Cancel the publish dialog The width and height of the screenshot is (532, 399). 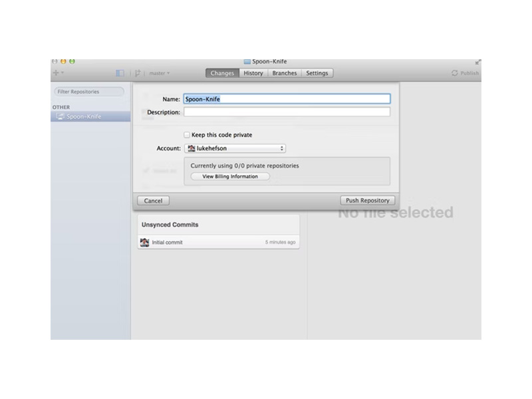click(x=154, y=201)
